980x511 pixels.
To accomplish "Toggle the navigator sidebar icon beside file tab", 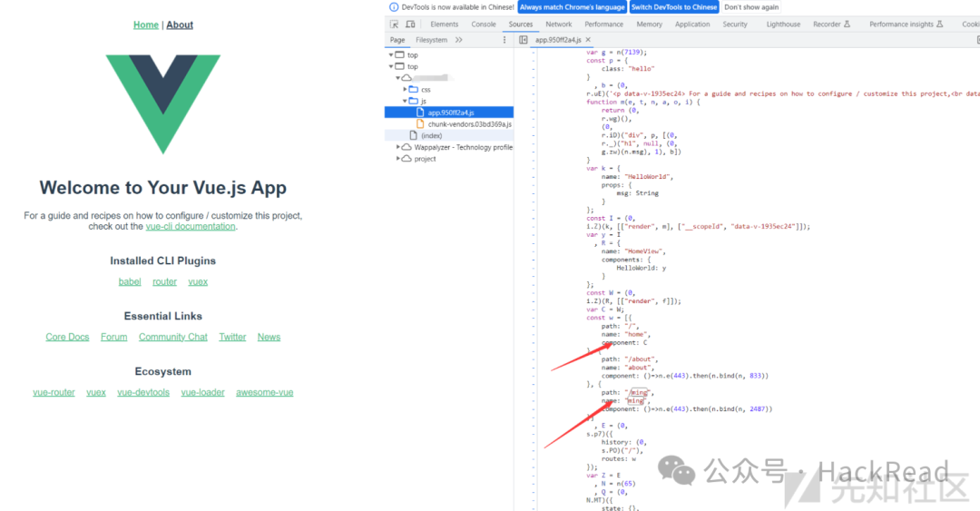I will coord(524,39).
